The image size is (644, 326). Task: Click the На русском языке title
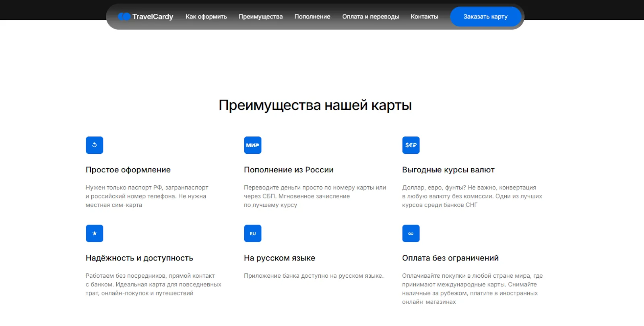pyautogui.click(x=279, y=258)
